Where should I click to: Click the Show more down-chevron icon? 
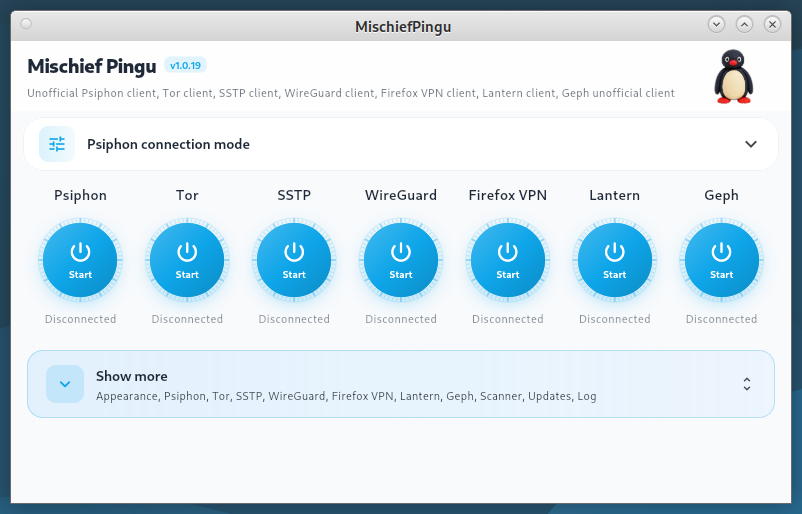tap(65, 384)
